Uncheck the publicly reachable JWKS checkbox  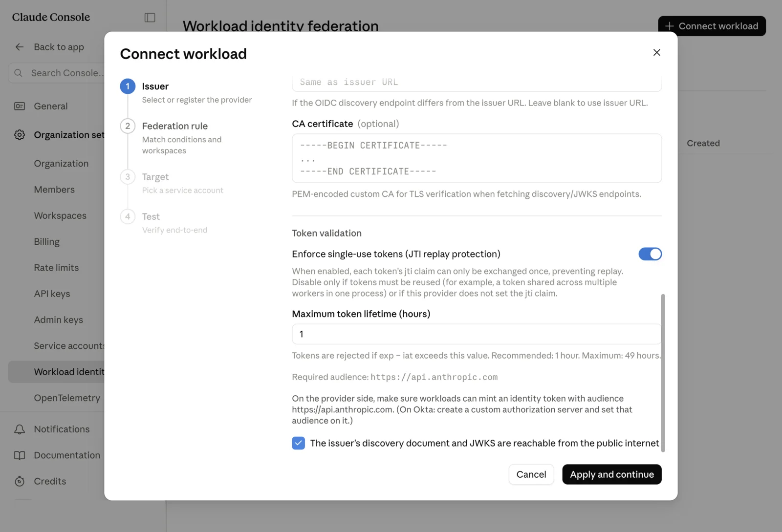click(298, 443)
